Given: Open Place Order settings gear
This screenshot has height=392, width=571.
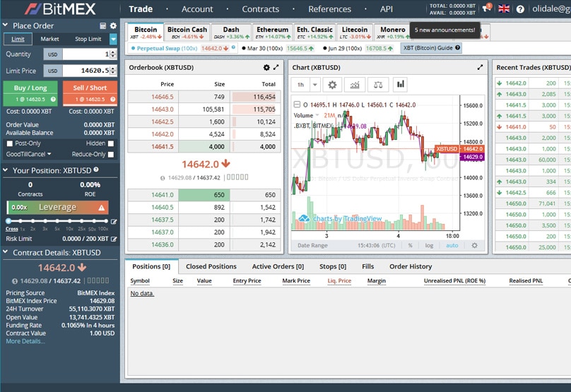Looking at the screenshot, I should (113, 25).
